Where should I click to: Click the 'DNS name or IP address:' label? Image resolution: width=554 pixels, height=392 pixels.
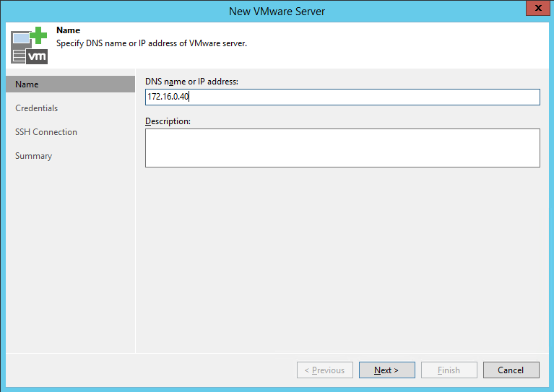pos(191,82)
